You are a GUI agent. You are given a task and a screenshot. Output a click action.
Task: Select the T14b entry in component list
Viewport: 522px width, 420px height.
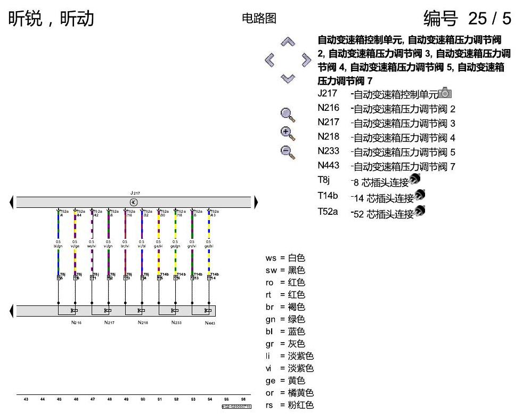click(x=365, y=197)
